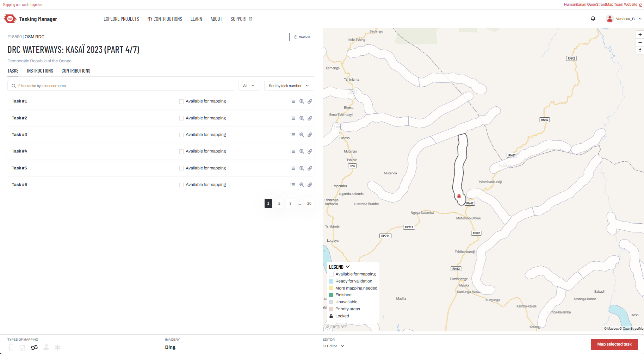Click Map selected task button
644x354 pixels.
(x=614, y=344)
